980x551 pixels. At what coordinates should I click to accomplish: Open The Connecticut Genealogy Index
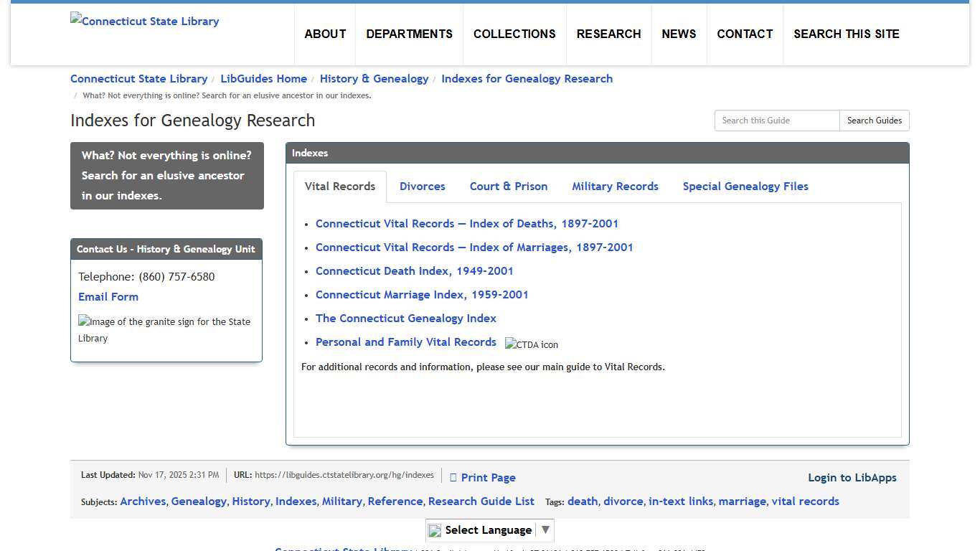[406, 318]
